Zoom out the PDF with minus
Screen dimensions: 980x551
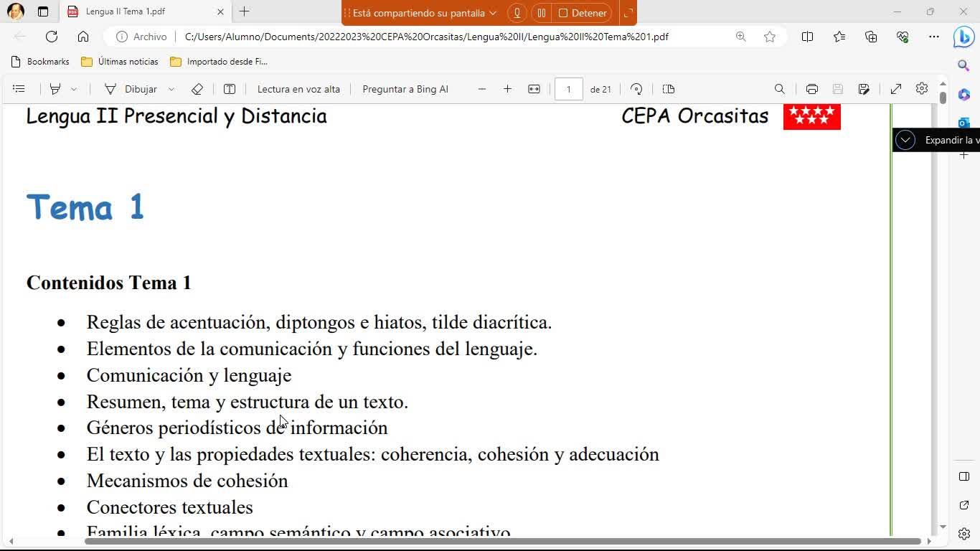tap(482, 89)
